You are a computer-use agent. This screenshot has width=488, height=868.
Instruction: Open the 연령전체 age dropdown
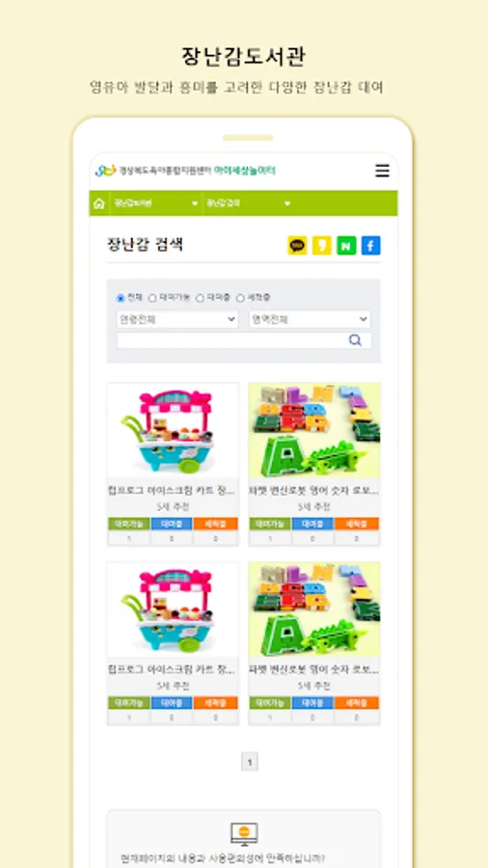click(177, 319)
